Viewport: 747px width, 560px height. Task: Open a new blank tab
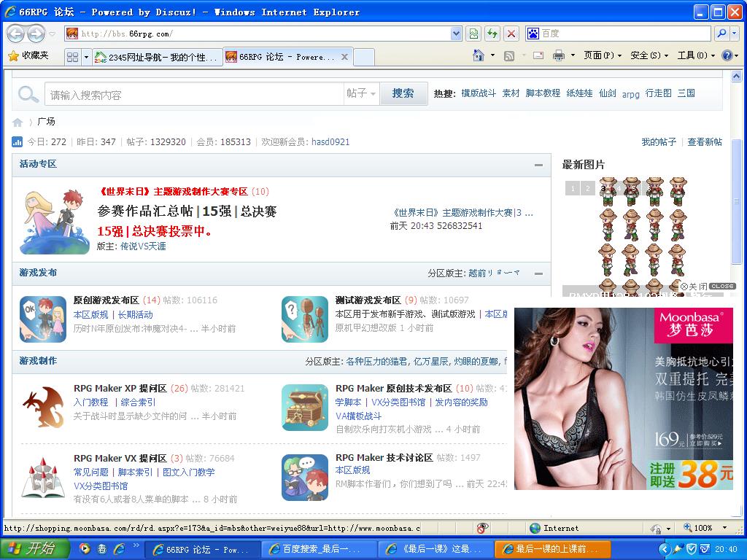[x=364, y=57]
